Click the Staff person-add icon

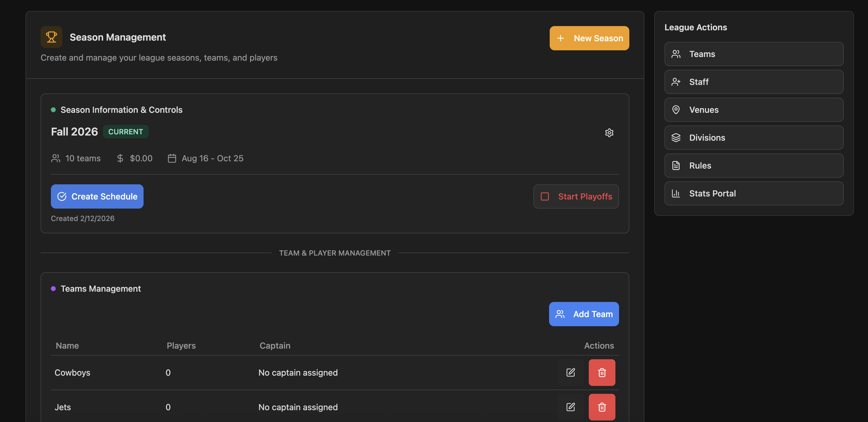(x=676, y=82)
